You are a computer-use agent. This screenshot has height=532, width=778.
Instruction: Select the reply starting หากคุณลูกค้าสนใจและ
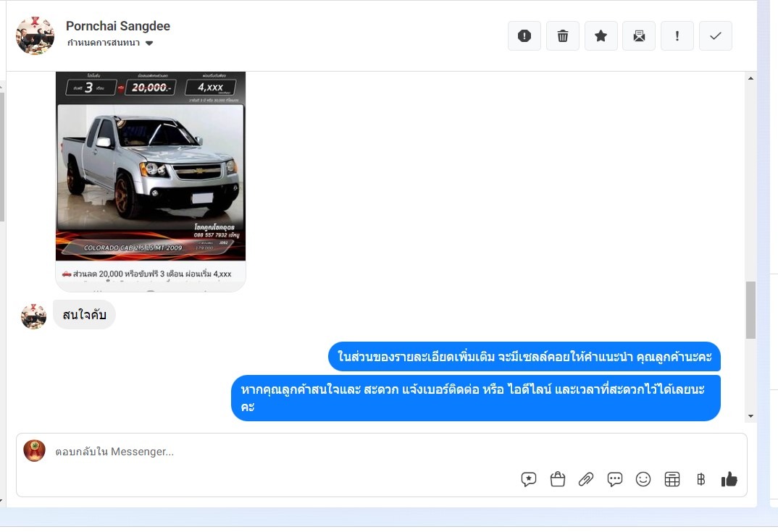[x=476, y=398]
